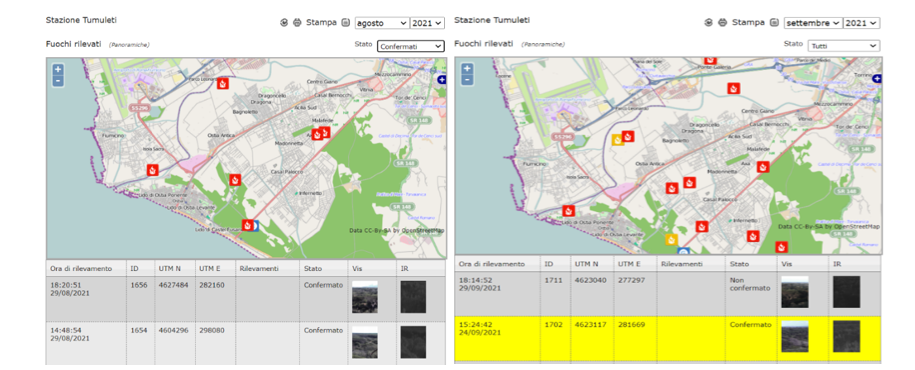Expand the Stato dropdown showing Tutti

[843, 46]
